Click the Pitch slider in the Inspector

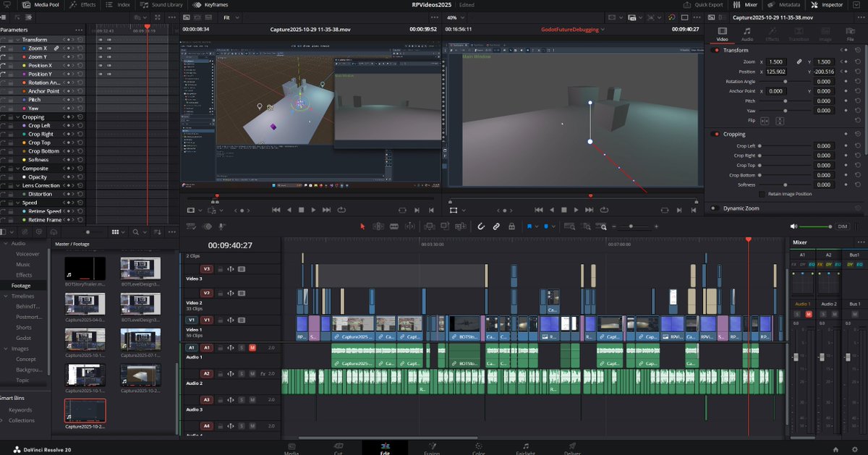pyautogui.click(x=785, y=101)
